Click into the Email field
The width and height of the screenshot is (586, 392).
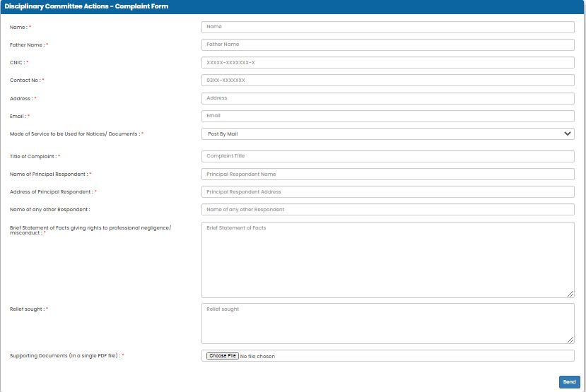(387, 116)
